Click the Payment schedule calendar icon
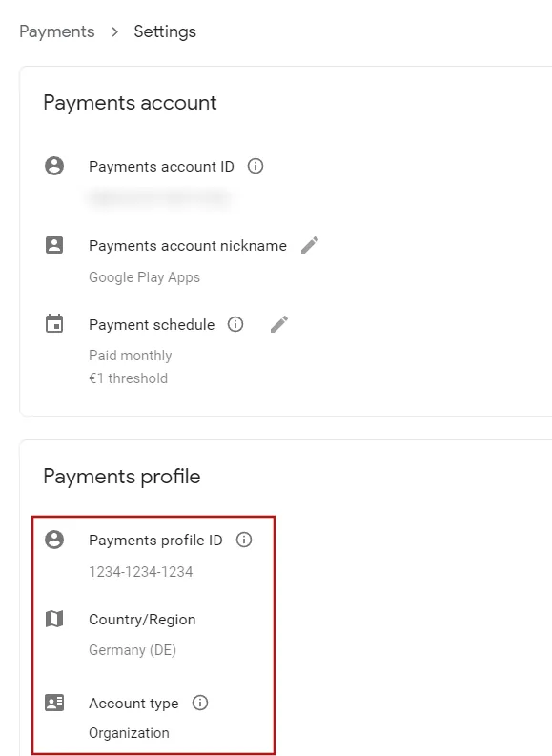This screenshot has width=552, height=756. 54,323
